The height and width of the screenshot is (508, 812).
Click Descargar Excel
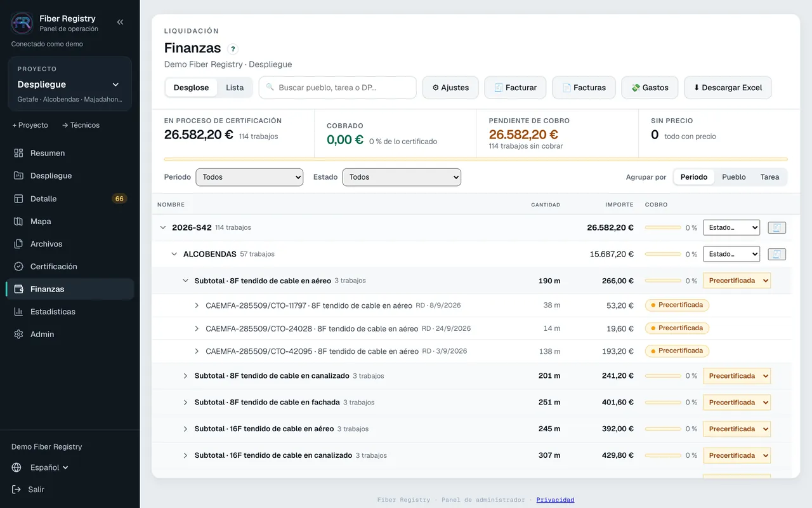728,88
